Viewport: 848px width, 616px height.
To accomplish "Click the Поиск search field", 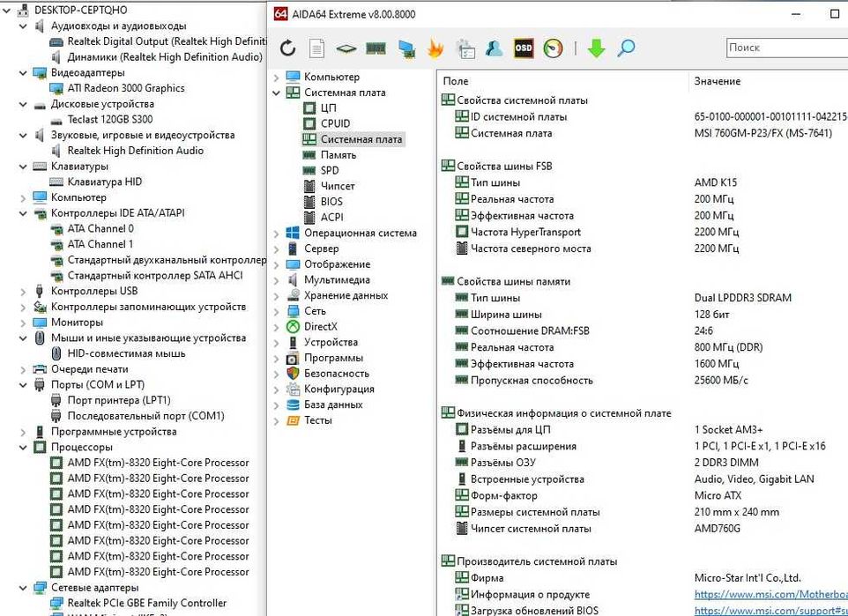I will (x=787, y=48).
